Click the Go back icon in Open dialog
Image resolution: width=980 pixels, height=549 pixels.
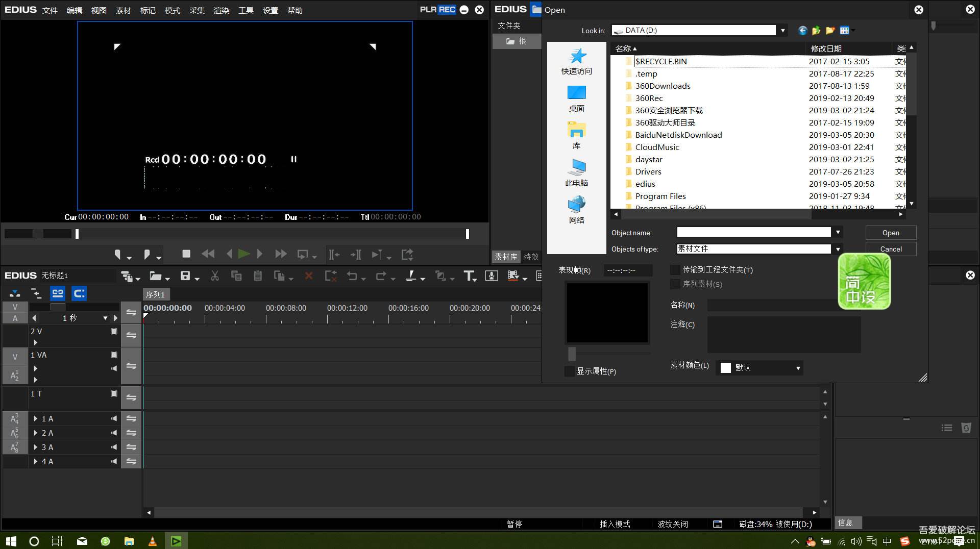coord(802,31)
